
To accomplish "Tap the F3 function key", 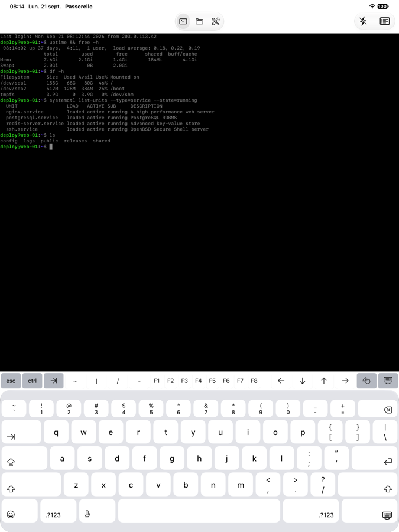I will click(x=184, y=381).
